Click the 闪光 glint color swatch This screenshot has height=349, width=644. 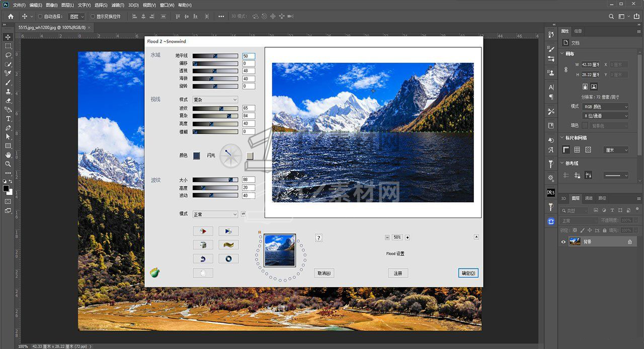click(250, 156)
